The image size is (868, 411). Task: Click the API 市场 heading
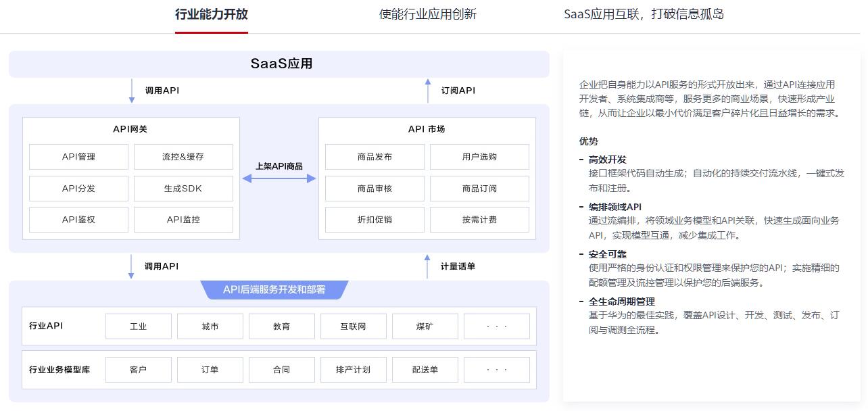coord(427,129)
